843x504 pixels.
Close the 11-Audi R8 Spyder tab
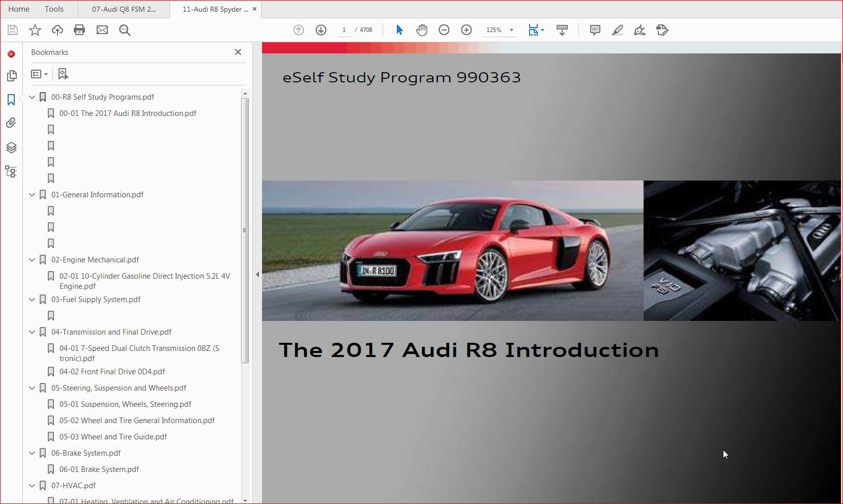pos(255,9)
